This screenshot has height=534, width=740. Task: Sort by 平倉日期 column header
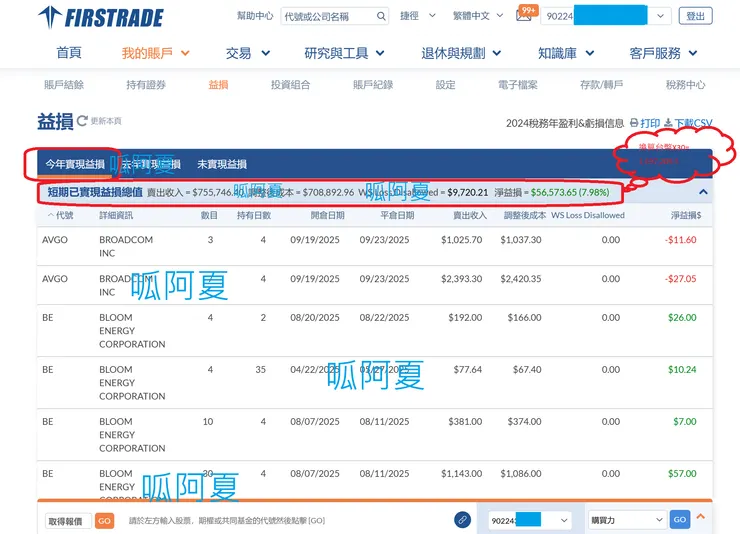(x=397, y=215)
